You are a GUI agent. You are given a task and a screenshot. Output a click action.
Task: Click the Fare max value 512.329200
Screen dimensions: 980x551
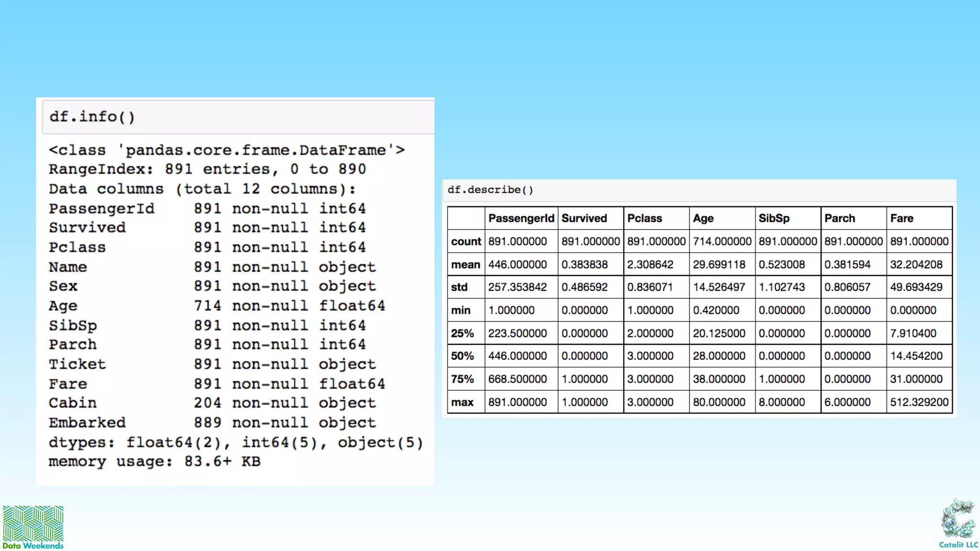919,402
